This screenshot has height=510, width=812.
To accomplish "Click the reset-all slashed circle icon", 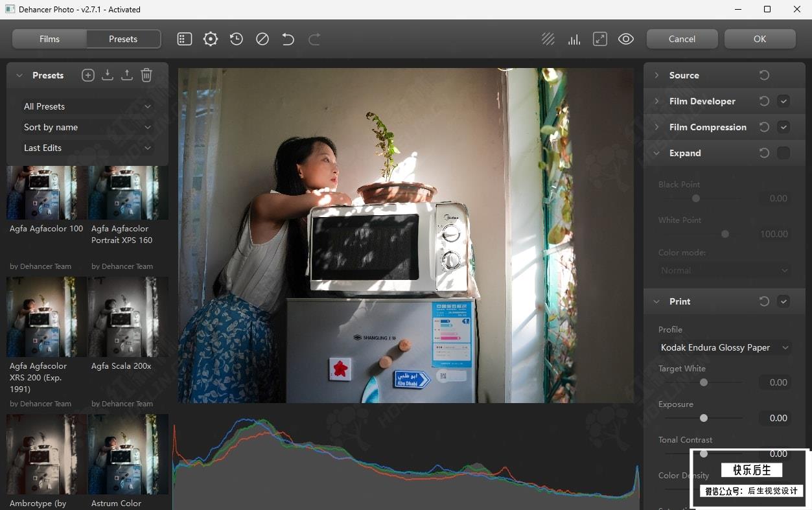I will [x=262, y=39].
